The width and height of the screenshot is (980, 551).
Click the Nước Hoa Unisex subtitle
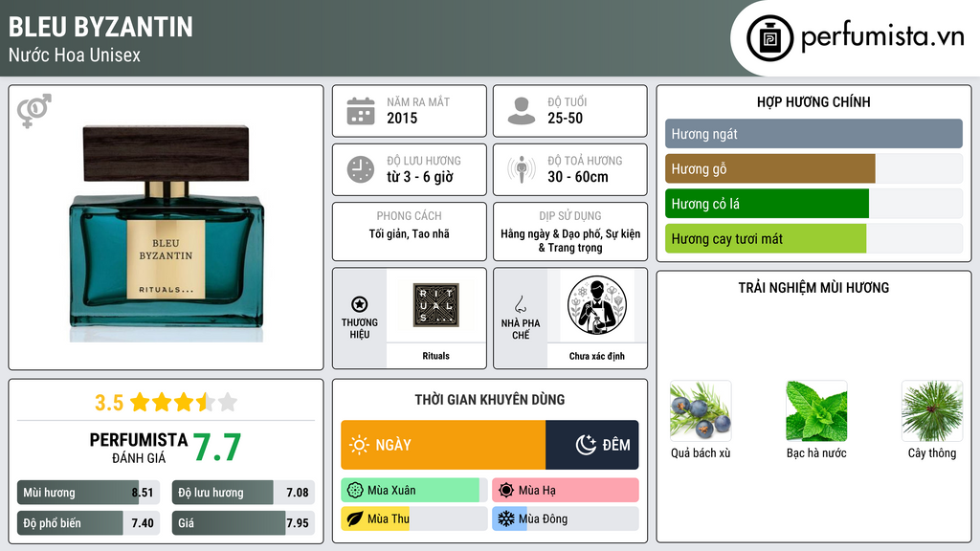(x=75, y=55)
